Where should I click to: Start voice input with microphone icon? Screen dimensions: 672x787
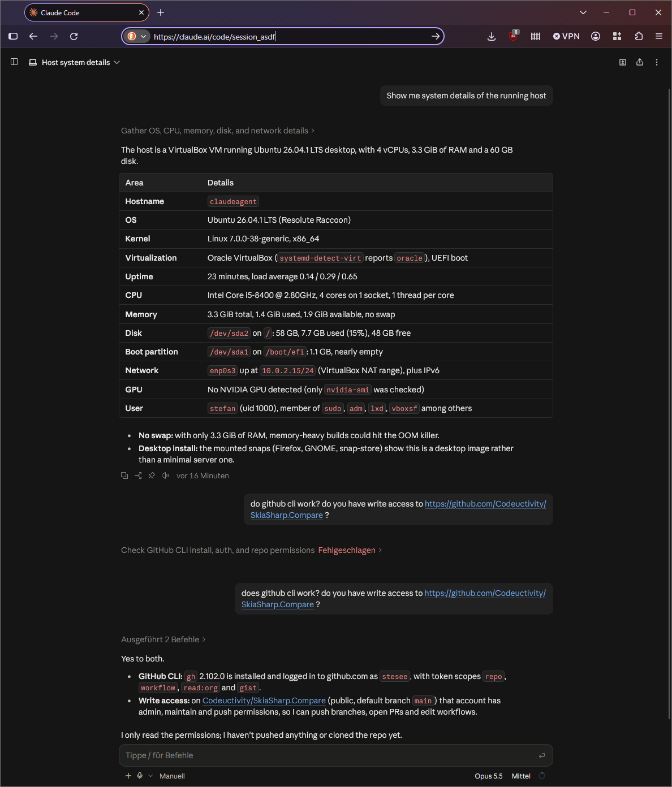(x=140, y=776)
